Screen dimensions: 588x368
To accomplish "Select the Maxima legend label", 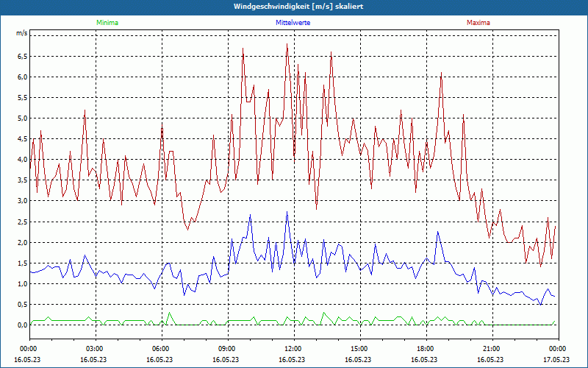I will point(478,23).
